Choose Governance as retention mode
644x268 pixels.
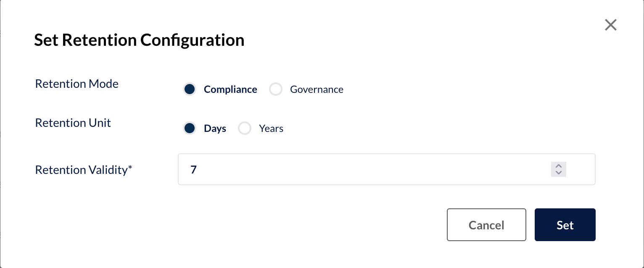tap(276, 89)
